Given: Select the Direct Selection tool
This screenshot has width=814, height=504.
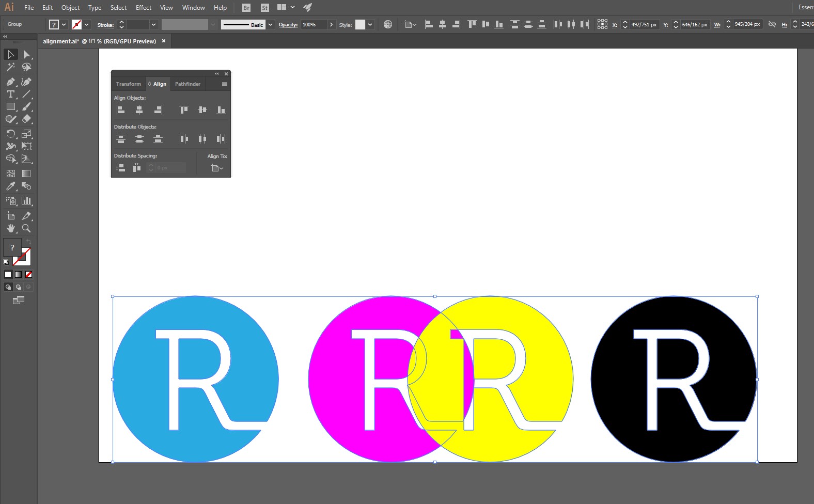Looking at the screenshot, I should point(26,54).
